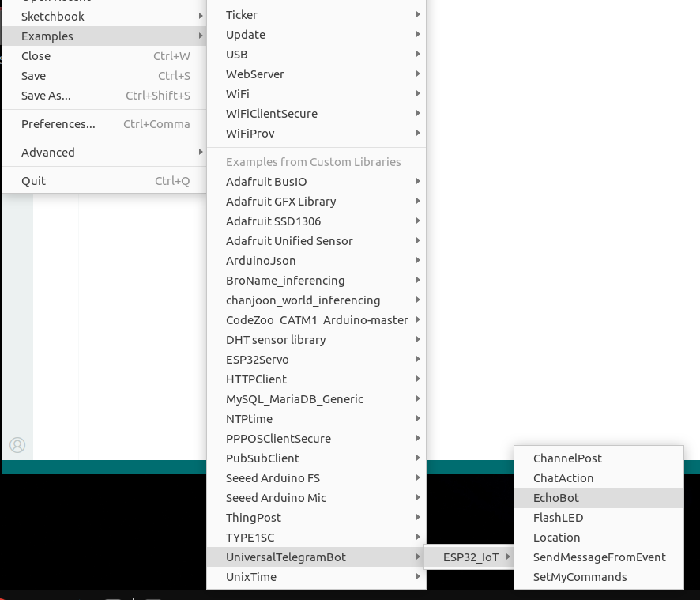Open the SetMyCommands example sketch
Screen dimensions: 700x600
click(x=599, y=577)
